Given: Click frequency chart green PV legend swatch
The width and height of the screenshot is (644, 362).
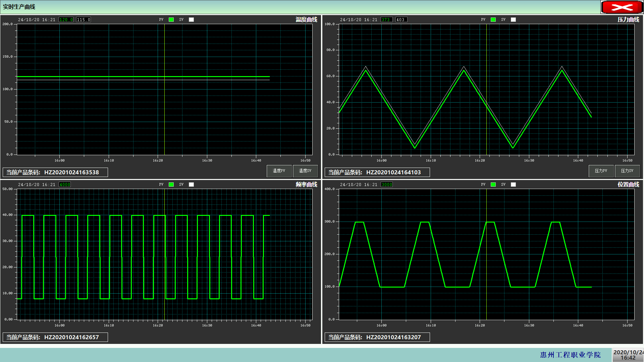Looking at the screenshot, I should (171, 185).
